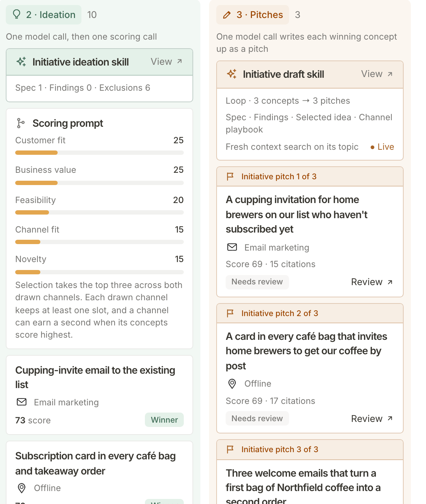The width and height of the screenshot is (426, 504).
Task: Review the café bag card pitch
Action: click(x=372, y=418)
